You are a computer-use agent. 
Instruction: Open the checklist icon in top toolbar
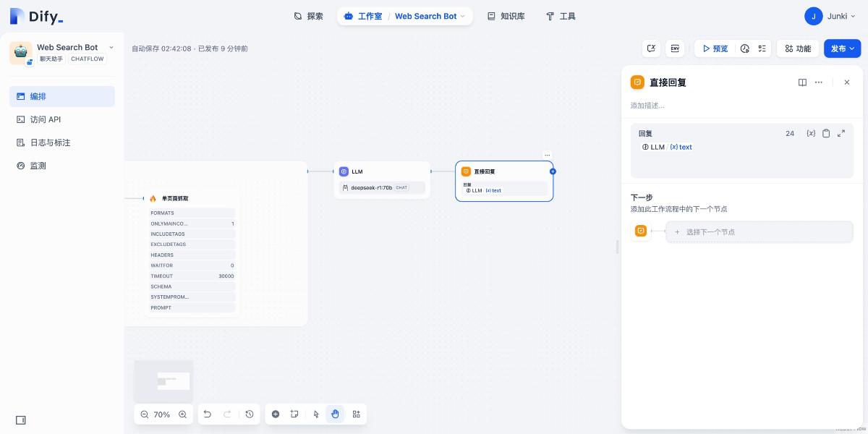click(762, 48)
